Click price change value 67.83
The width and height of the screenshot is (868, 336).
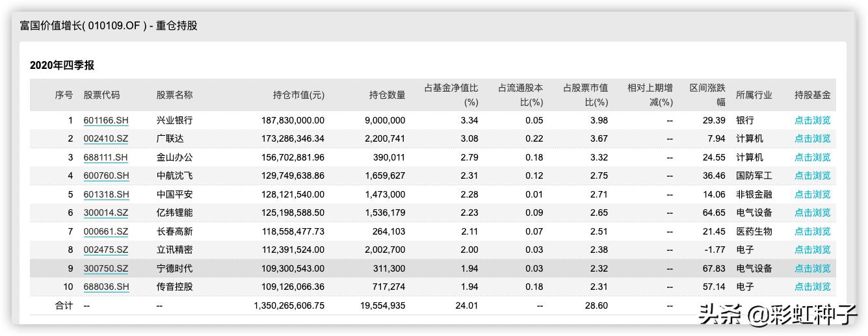715,268
